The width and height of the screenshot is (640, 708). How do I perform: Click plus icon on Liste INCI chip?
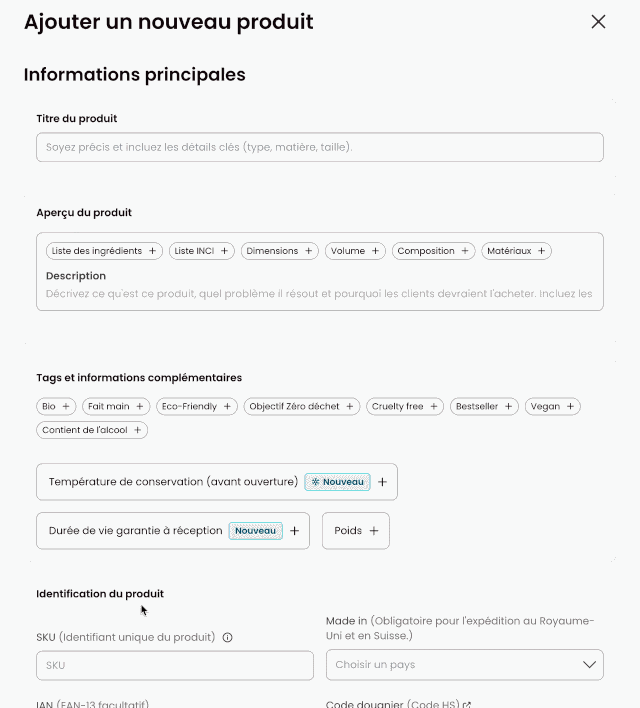[225, 251]
